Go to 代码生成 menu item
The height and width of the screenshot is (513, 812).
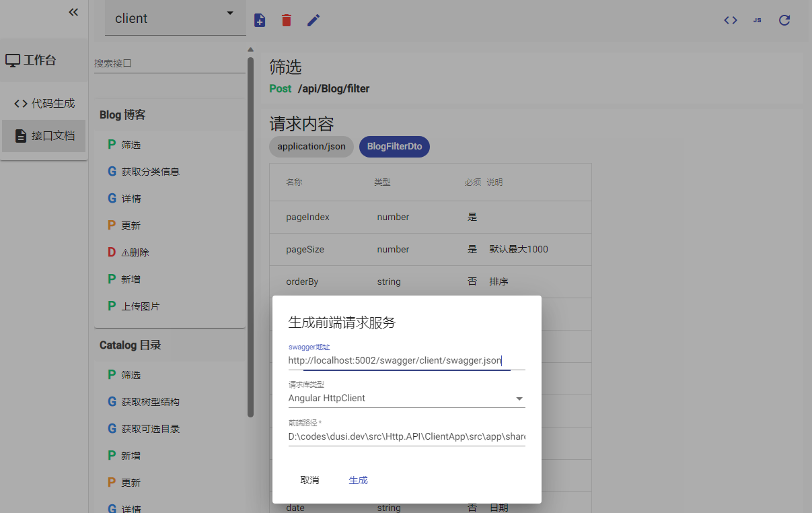point(44,104)
